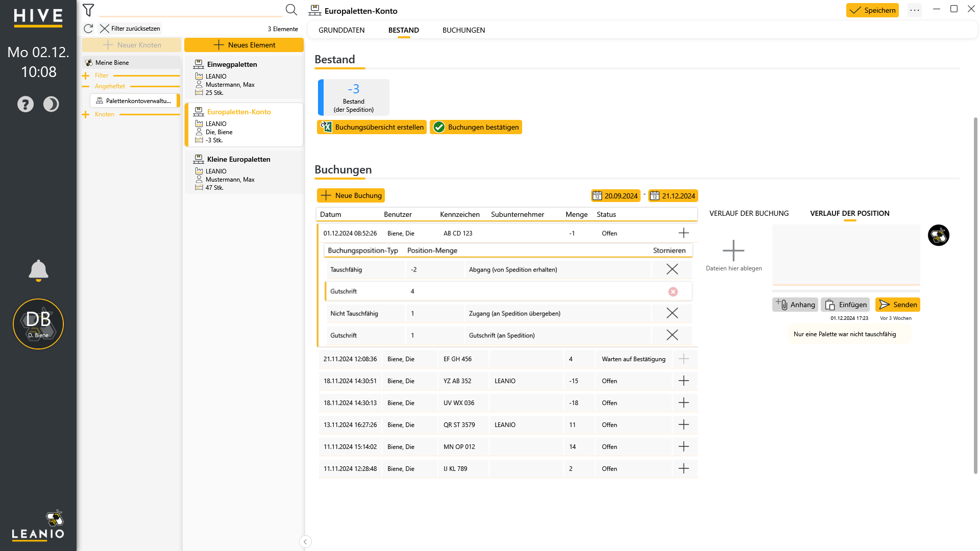This screenshot has width=980, height=551.
Task: Click Neue Buchung button
Action: [351, 195]
